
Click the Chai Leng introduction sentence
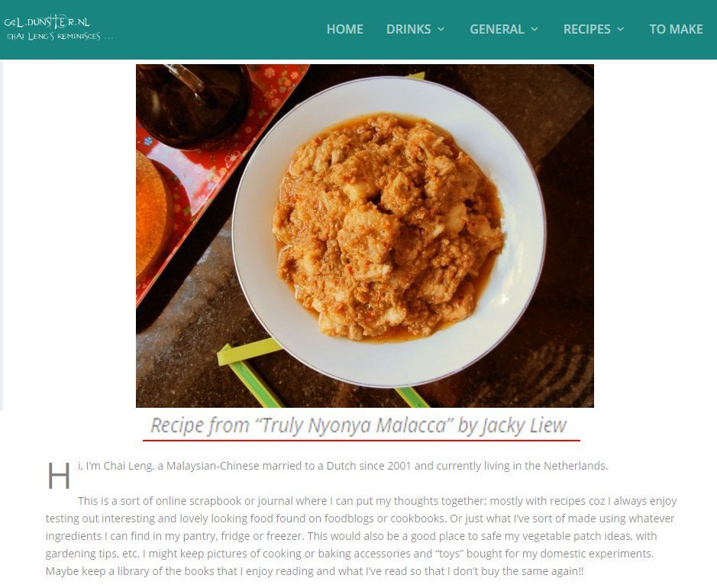343,466
